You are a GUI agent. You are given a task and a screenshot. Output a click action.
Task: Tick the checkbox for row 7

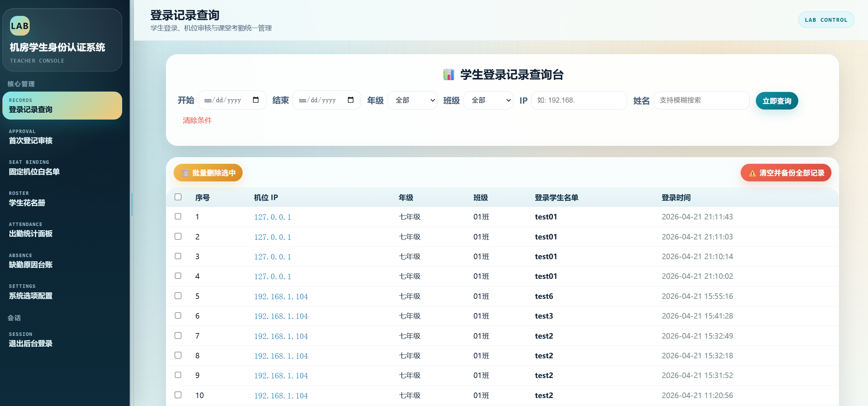click(x=178, y=336)
